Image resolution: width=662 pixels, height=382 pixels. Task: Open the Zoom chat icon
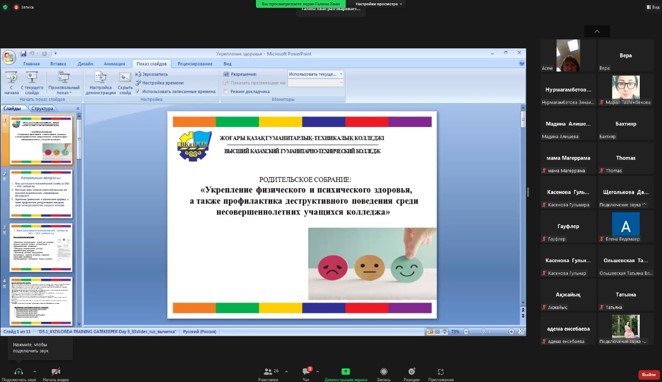point(306,371)
